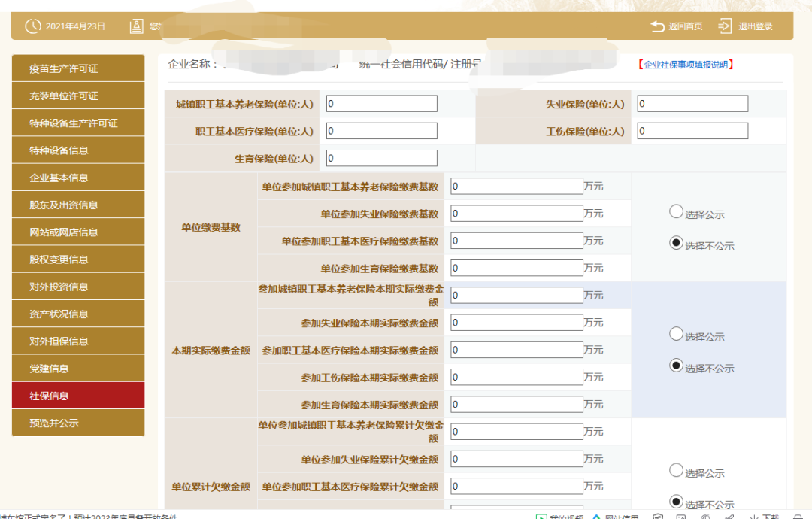The image size is (812, 519).
Task: Select 选择公示 for 单位缴费基数 section
Action: [x=675, y=211]
